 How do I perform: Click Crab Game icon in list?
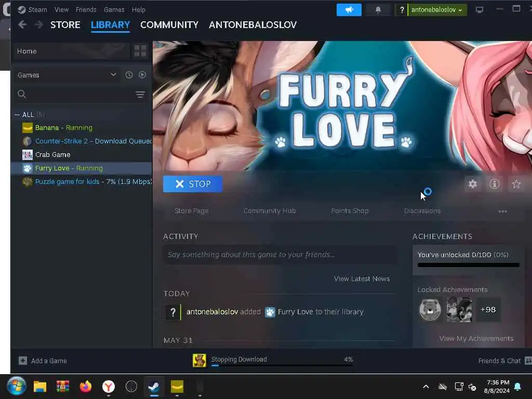28,155
